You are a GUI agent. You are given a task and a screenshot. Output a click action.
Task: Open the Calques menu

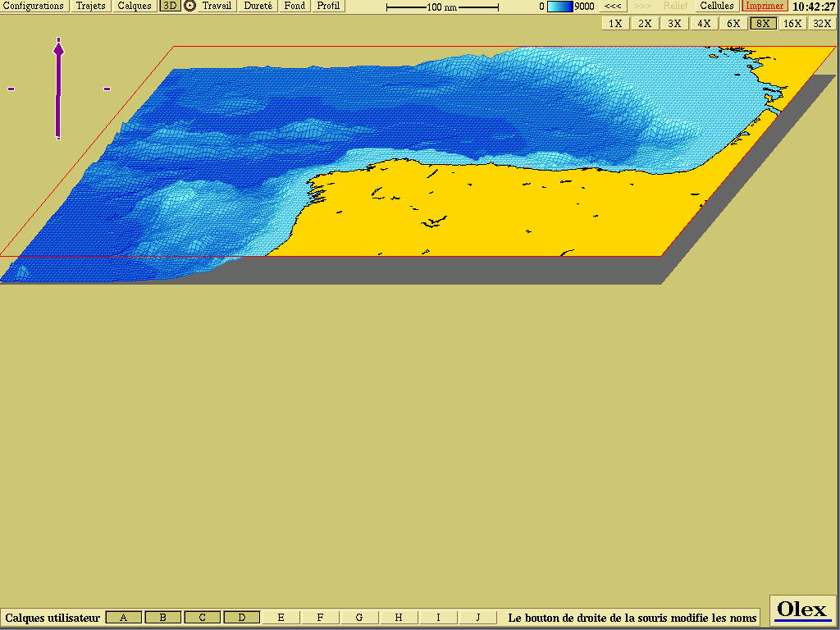coord(135,6)
